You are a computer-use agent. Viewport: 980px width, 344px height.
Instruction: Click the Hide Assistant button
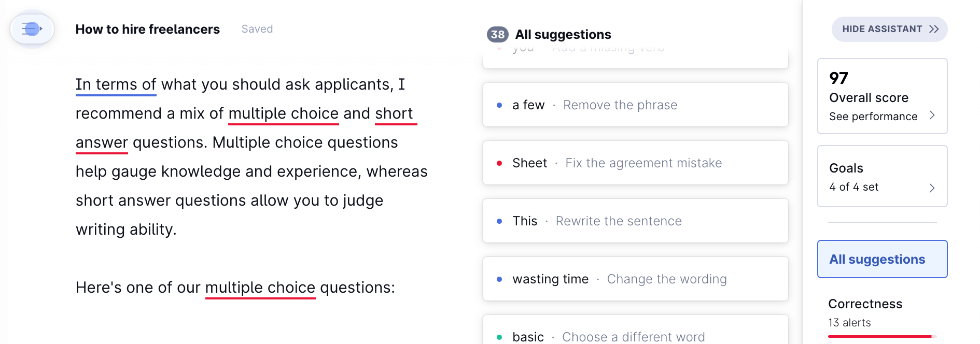click(889, 29)
